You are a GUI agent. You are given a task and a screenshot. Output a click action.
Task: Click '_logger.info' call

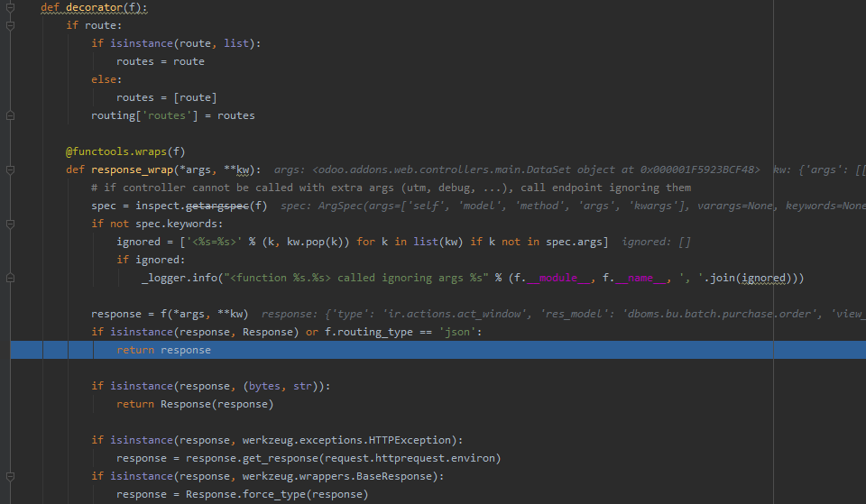pos(180,278)
